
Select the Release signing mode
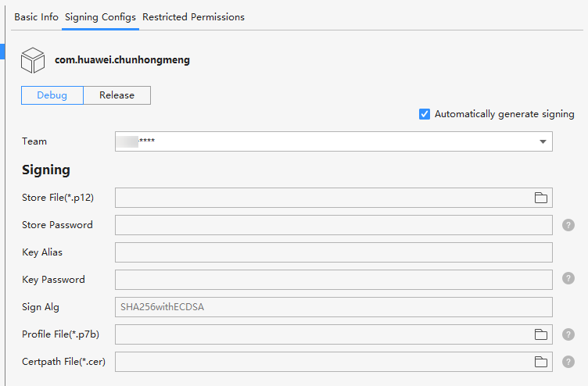coord(117,95)
